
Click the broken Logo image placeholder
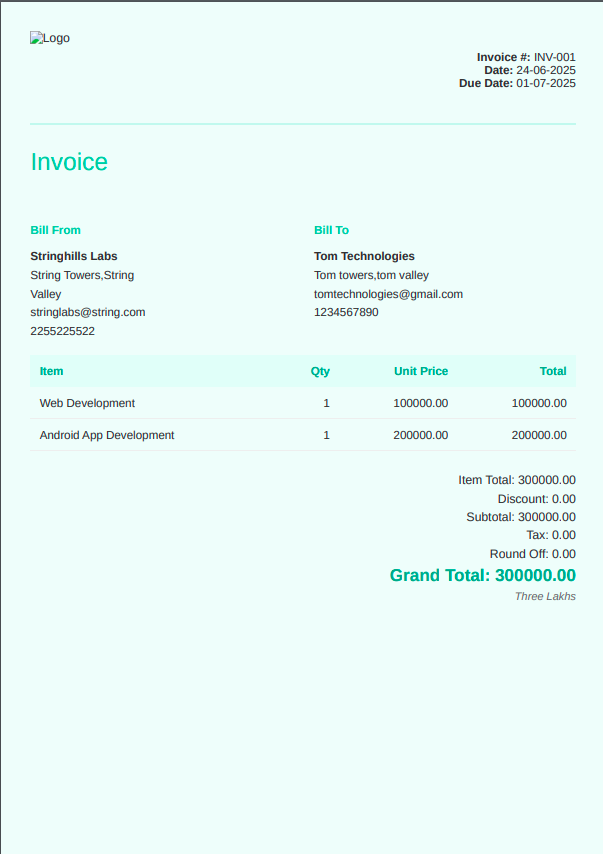(x=49, y=38)
